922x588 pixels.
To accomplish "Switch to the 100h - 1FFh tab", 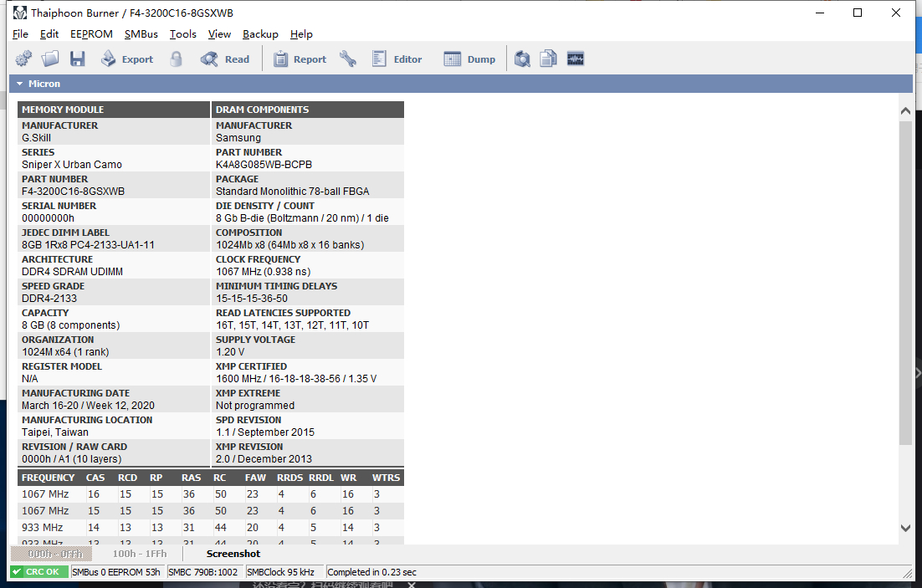I will [140, 554].
